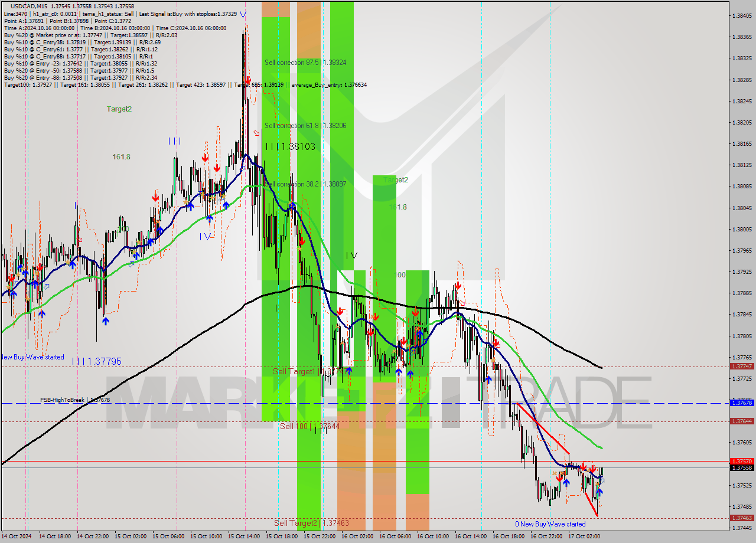The height and width of the screenshot is (543, 756).
Task: Select red 1.37747 price tag on price axis
Action: (x=742, y=366)
